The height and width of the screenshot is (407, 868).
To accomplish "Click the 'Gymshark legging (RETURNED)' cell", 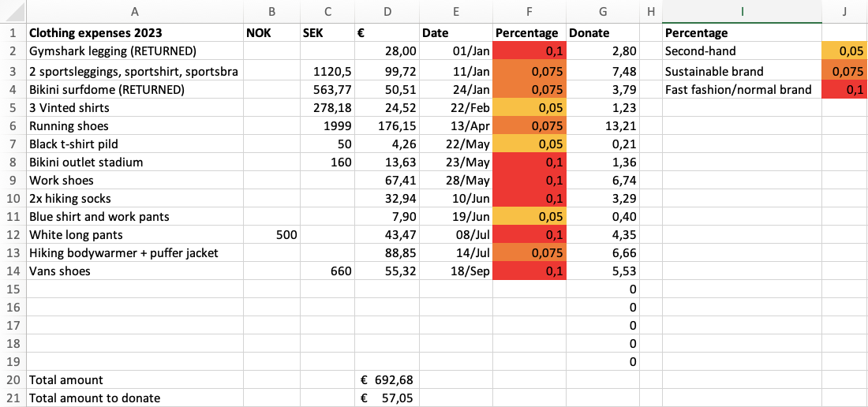I will pos(134,51).
